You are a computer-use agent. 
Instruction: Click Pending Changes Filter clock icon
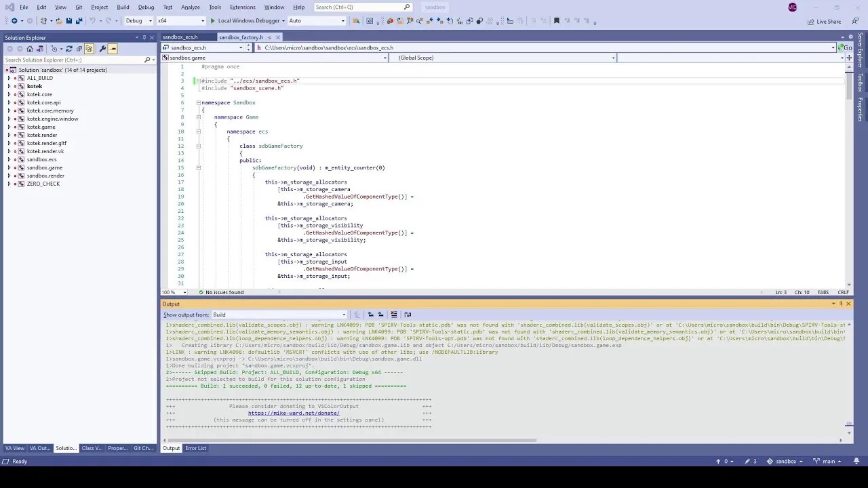54,49
